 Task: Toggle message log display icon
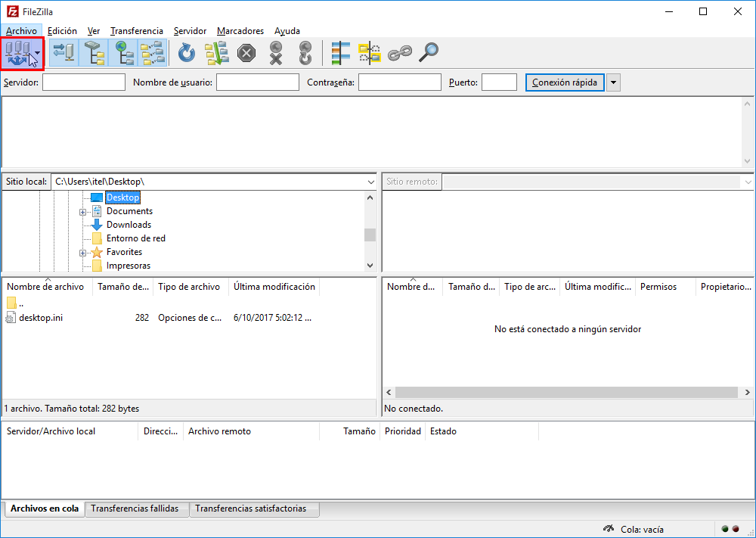[64, 53]
